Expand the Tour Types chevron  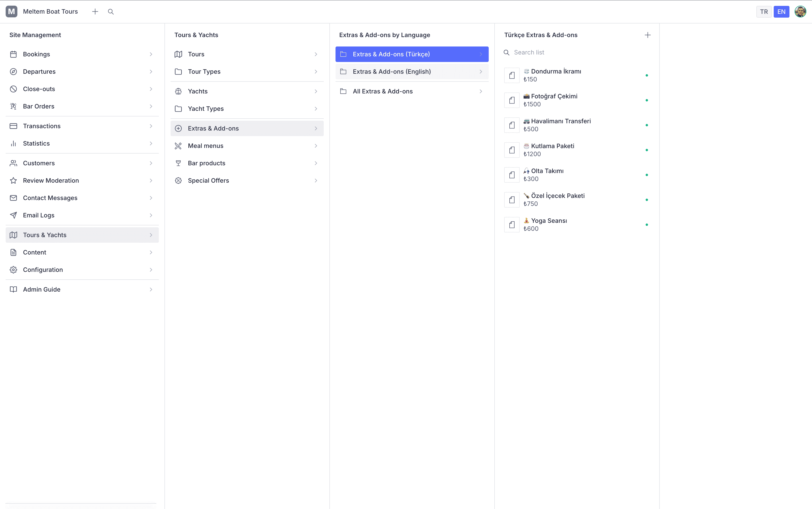coord(316,72)
